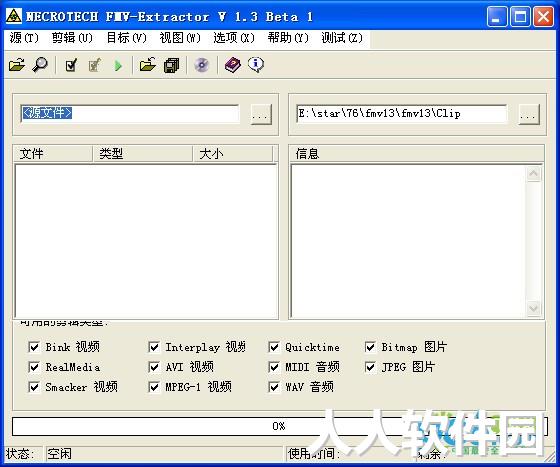Click the browse button beside source file field
Screen dimensions: 560x467
point(261,115)
